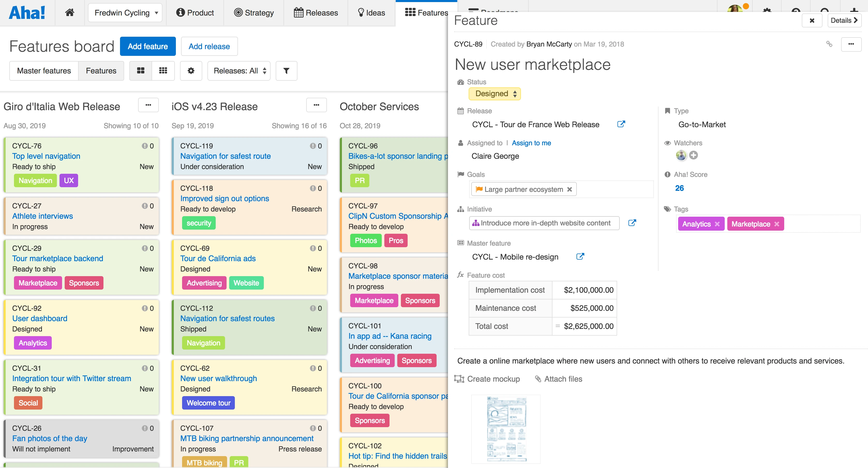The width and height of the screenshot is (868, 468).
Task: Expand the Releases: All filter dropdown
Action: pyautogui.click(x=239, y=71)
